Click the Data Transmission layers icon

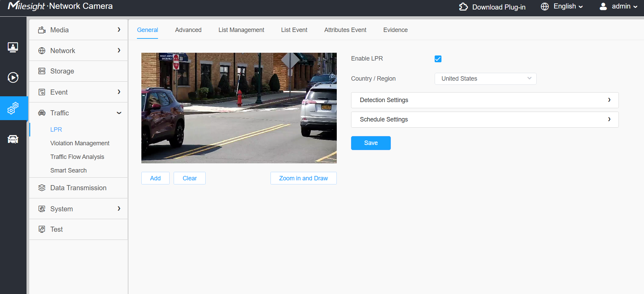click(x=42, y=188)
